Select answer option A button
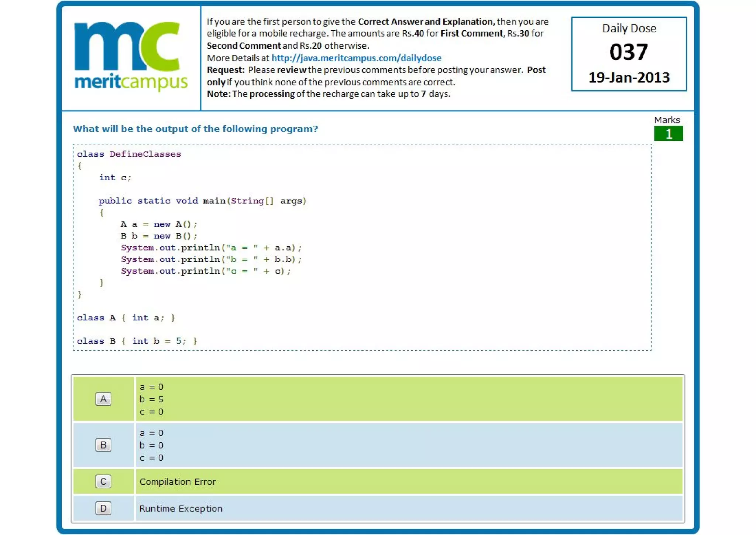The image size is (756, 535). click(103, 399)
